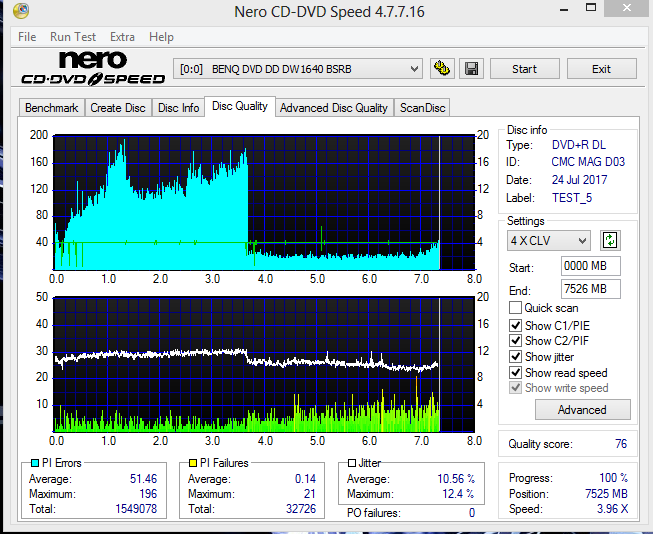Switch to the Create Disc tab
Viewport: 653px width, 534px height.
pos(118,108)
